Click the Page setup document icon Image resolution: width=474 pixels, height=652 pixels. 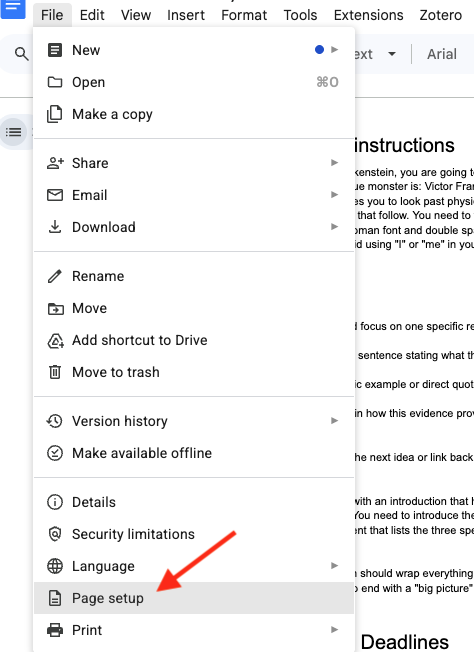pos(55,598)
